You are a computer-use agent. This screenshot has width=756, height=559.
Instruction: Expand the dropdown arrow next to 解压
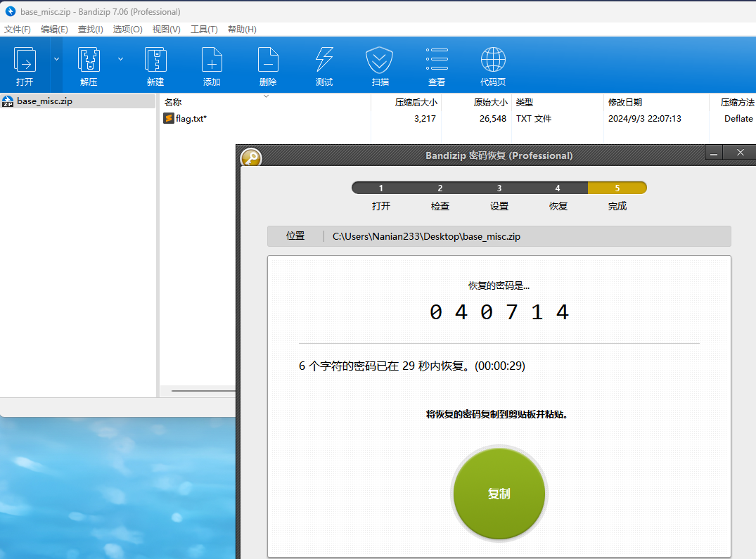pyautogui.click(x=120, y=59)
